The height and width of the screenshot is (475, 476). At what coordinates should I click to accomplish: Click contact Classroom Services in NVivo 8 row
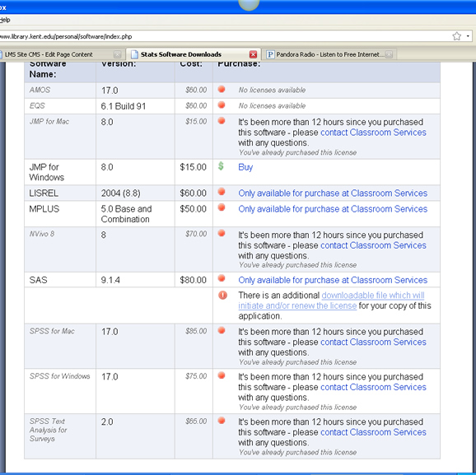tap(373, 245)
